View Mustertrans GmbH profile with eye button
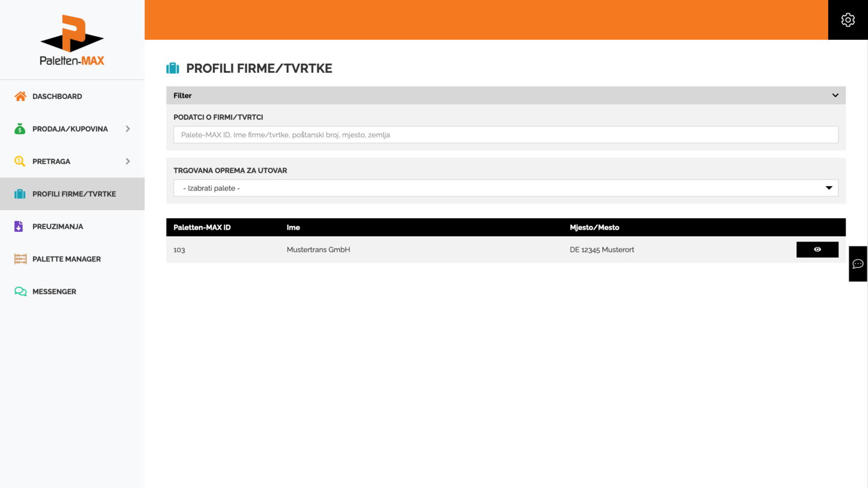Image resolution: width=868 pixels, height=488 pixels. (x=817, y=249)
